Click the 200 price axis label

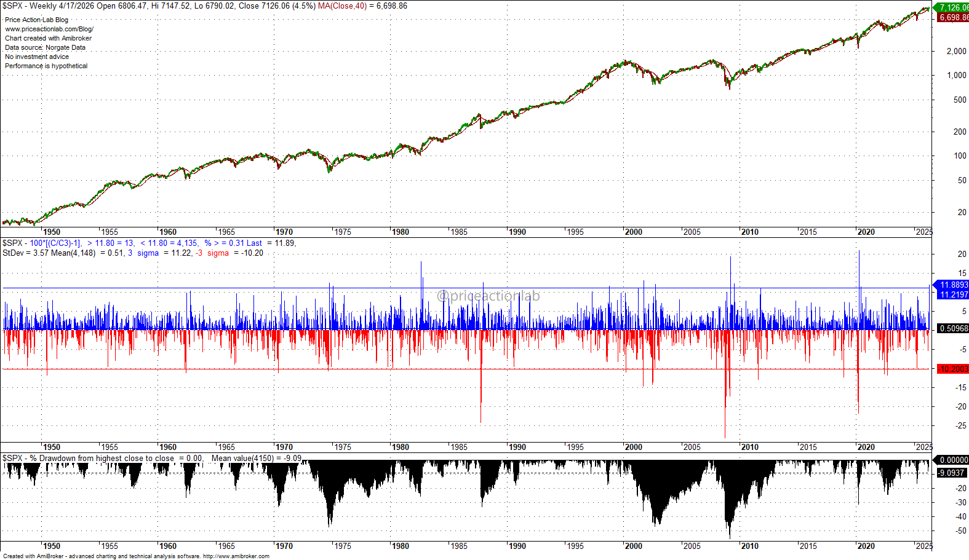click(x=959, y=132)
